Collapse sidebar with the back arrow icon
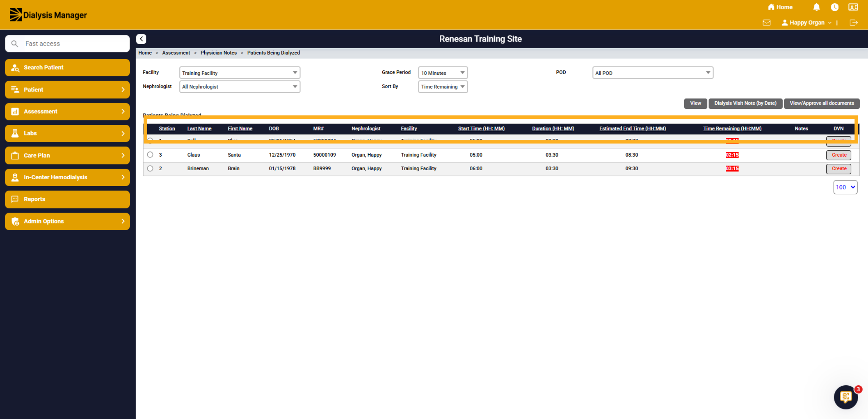The width and height of the screenshot is (868, 419). pos(141,39)
